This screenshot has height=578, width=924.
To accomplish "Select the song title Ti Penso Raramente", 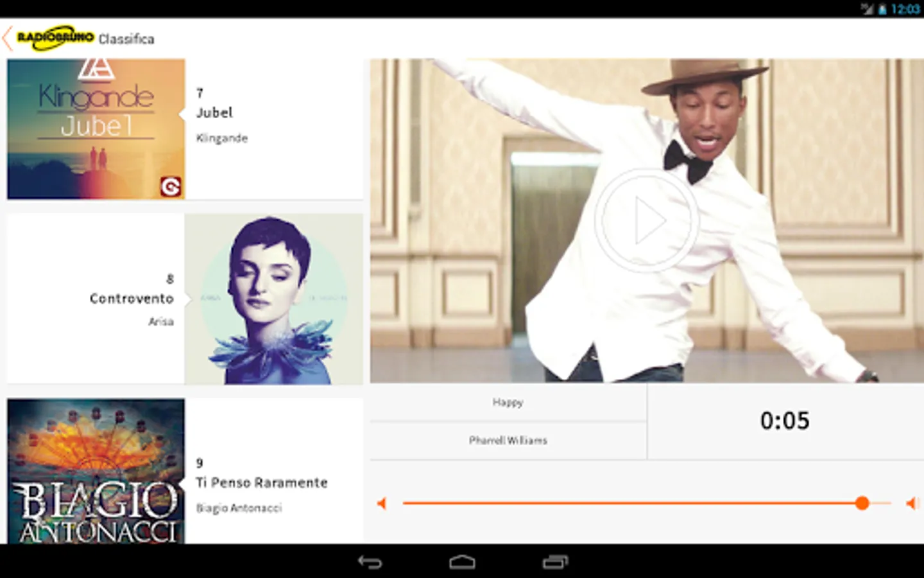I will point(262,483).
